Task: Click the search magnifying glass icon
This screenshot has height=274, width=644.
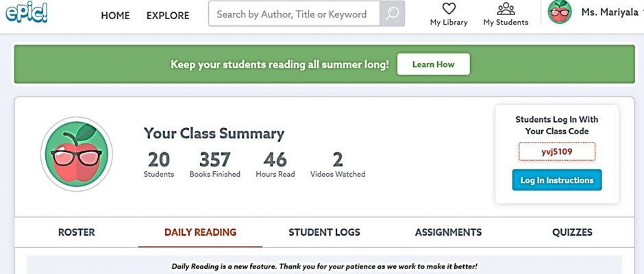Action: tap(393, 14)
